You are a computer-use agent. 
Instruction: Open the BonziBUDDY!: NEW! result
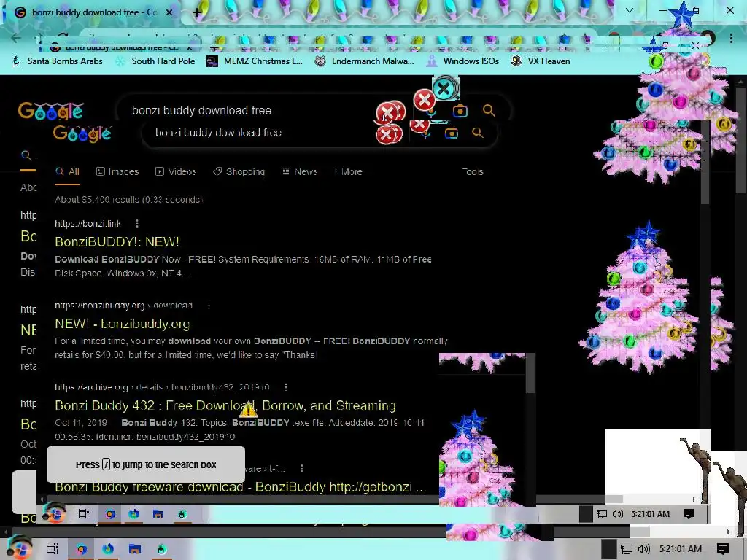(117, 242)
